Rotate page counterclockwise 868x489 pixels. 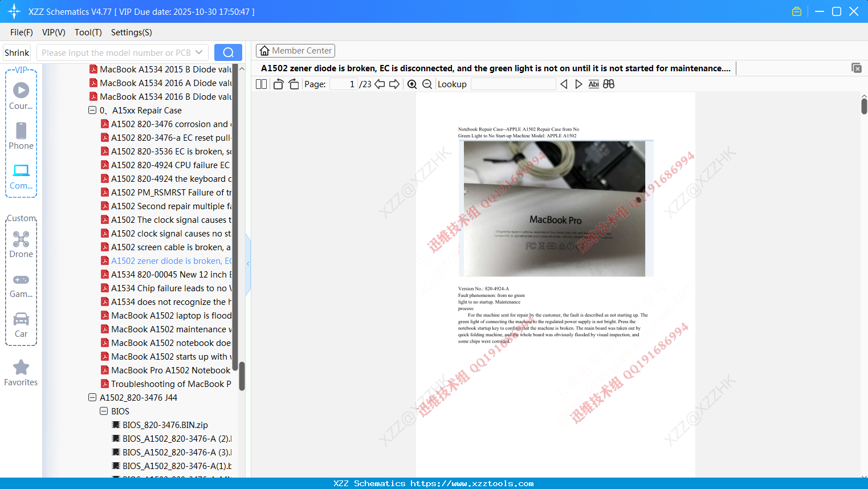point(278,84)
